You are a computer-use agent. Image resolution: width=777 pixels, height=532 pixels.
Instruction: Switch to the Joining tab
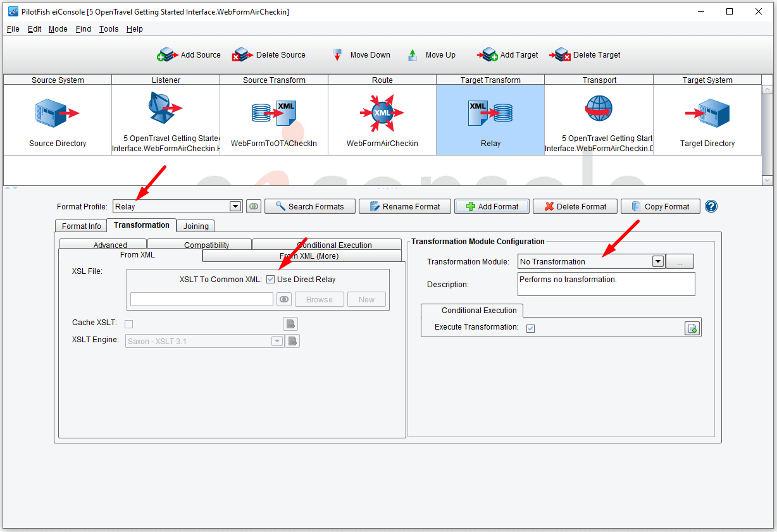tap(196, 226)
